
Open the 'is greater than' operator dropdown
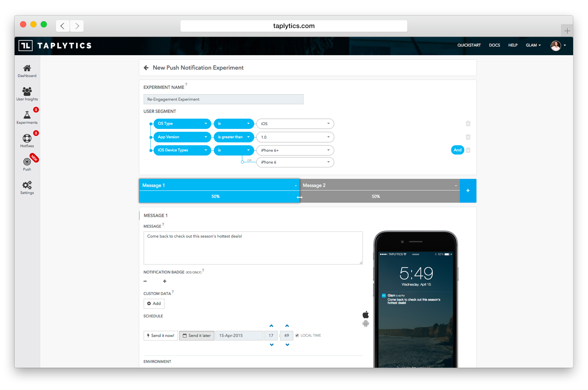[234, 137]
